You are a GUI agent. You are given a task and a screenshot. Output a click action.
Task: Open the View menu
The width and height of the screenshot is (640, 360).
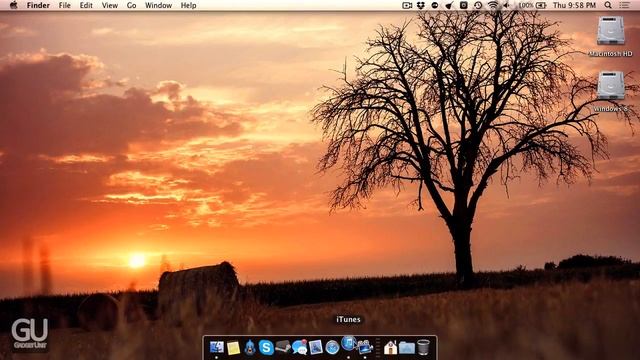click(x=109, y=5)
